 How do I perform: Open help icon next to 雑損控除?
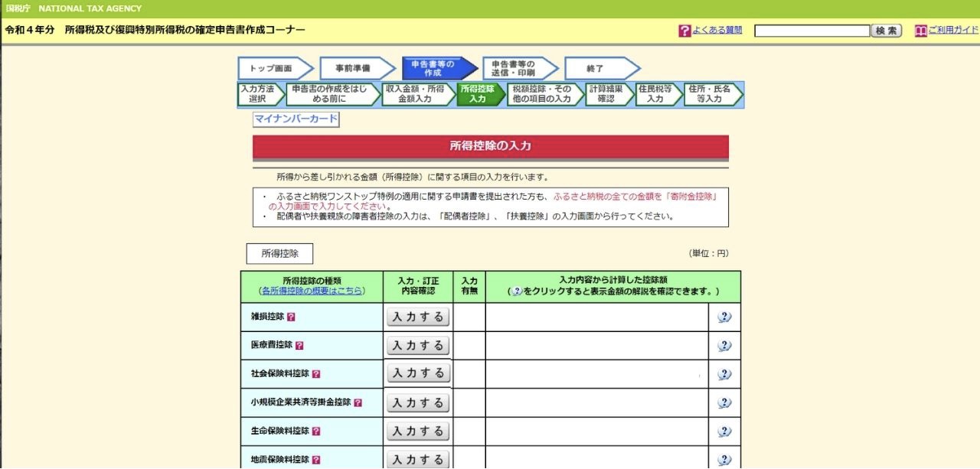tap(291, 317)
